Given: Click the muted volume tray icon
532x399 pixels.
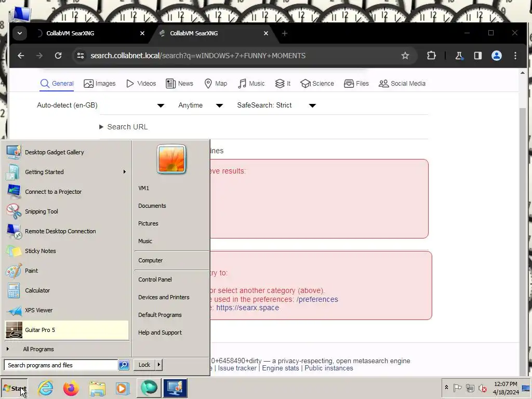Looking at the screenshot, I should (482, 388).
